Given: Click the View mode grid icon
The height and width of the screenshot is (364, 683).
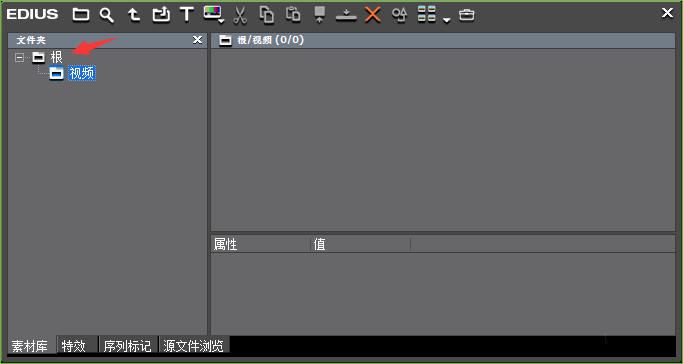Looking at the screenshot, I should click(426, 14).
